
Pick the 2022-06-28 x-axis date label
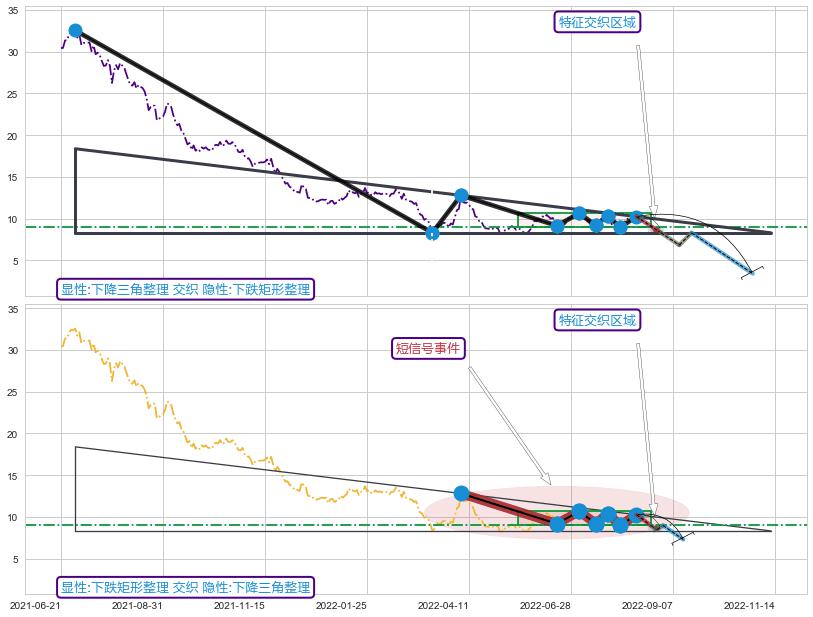545,605
